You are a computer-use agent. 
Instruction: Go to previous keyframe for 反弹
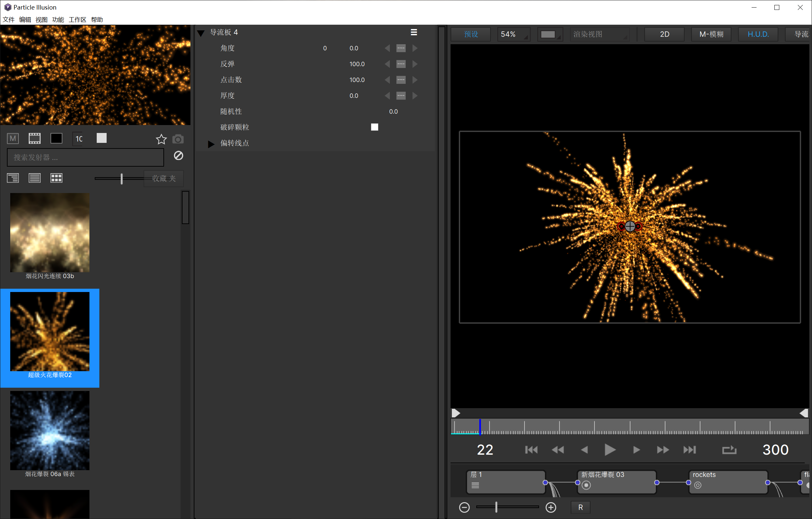pyautogui.click(x=387, y=64)
